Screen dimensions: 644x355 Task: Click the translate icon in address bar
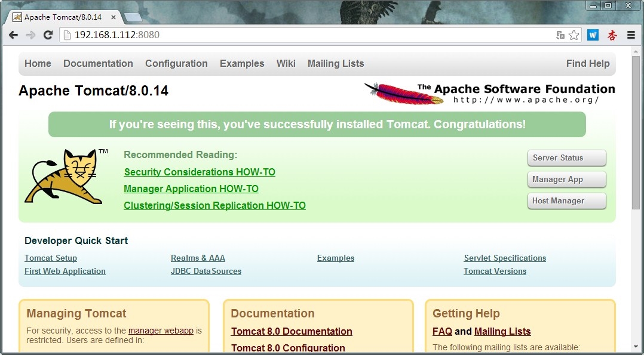pos(560,35)
